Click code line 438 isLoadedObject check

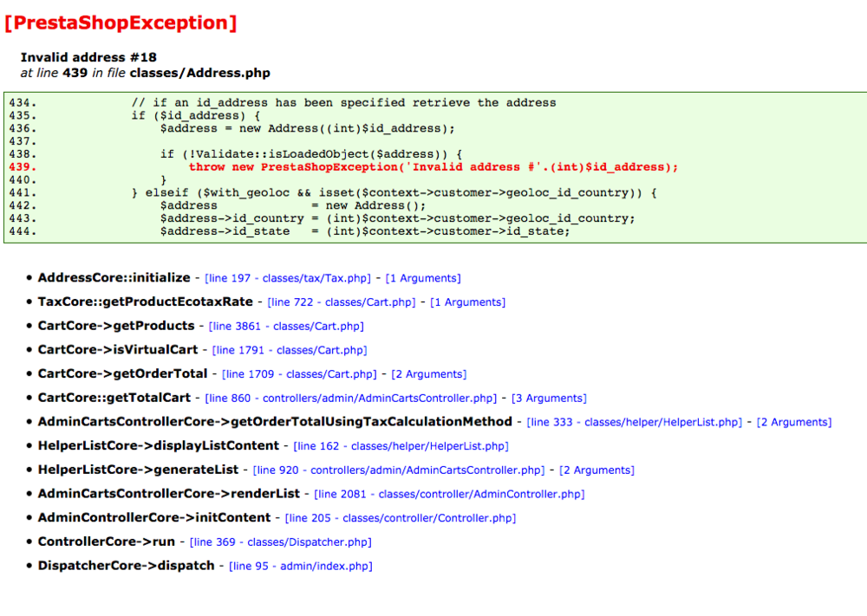click(x=311, y=154)
